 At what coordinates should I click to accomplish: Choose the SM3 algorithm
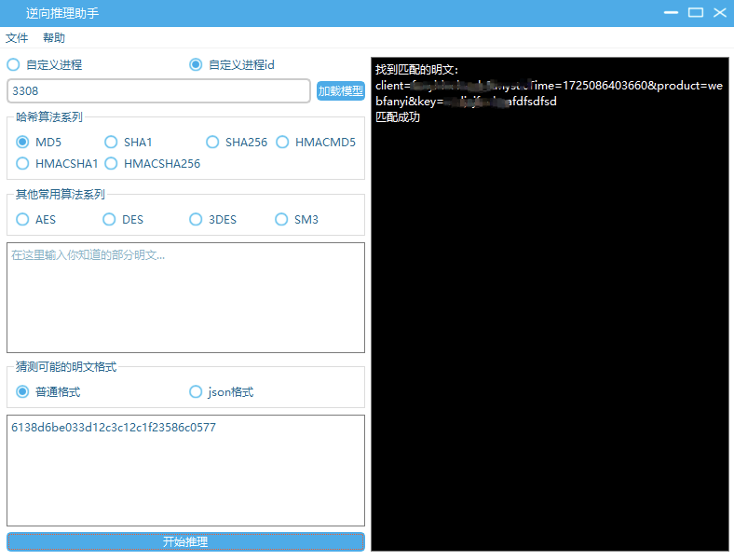[x=282, y=220]
